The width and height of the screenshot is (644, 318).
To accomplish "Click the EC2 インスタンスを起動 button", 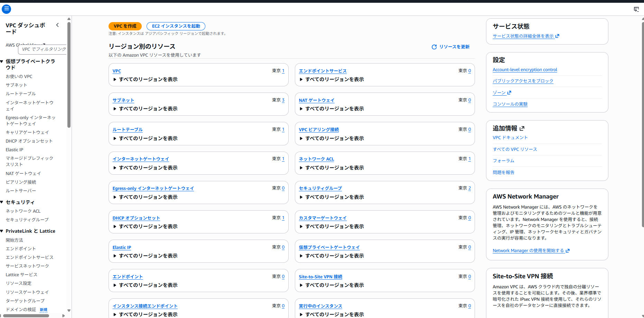I will pyautogui.click(x=176, y=26).
